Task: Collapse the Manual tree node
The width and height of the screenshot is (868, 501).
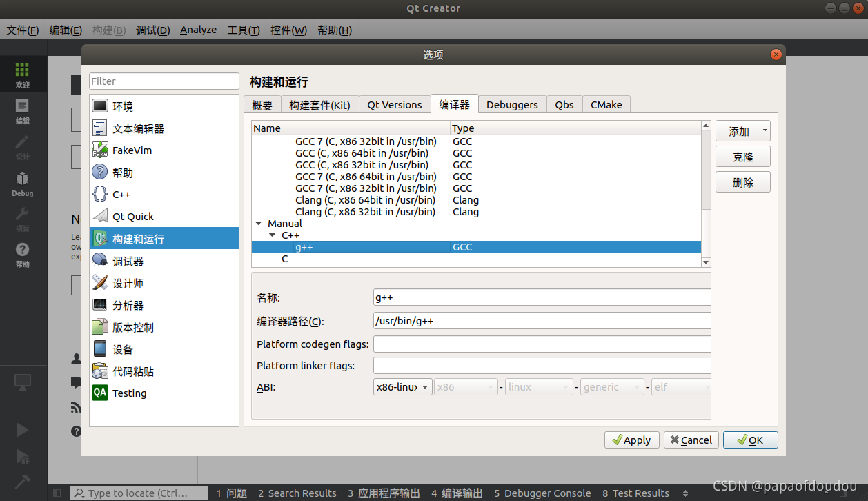Action: pos(259,224)
